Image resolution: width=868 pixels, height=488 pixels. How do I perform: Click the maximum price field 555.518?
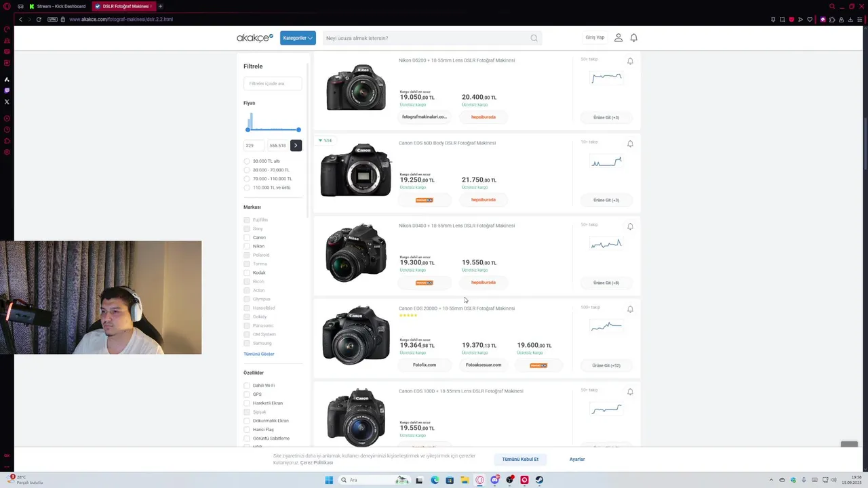pos(277,145)
